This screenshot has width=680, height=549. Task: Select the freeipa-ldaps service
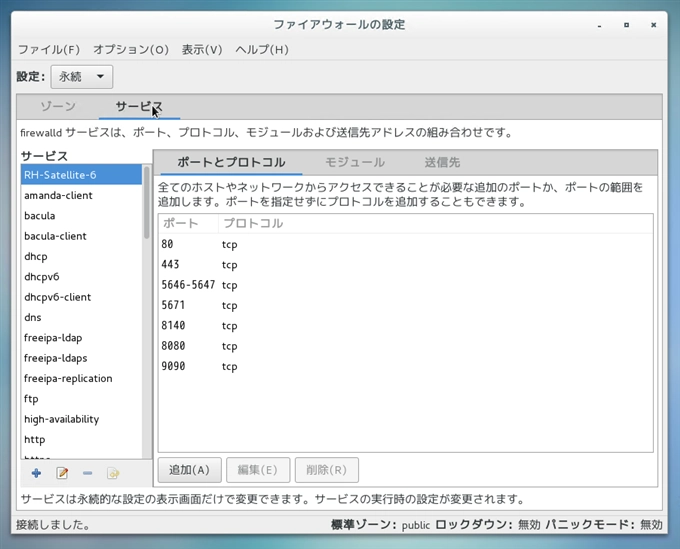click(82, 358)
